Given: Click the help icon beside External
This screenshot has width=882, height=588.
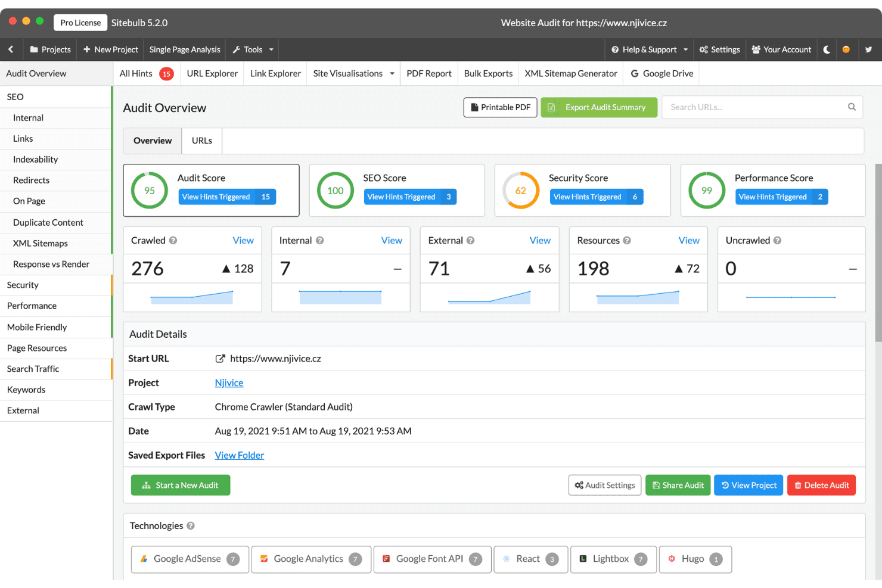Looking at the screenshot, I should coord(470,241).
